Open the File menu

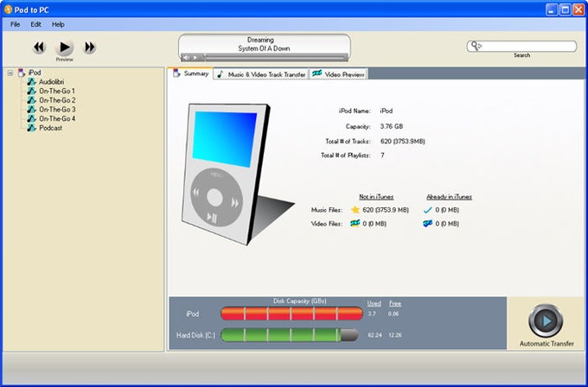coord(16,24)
